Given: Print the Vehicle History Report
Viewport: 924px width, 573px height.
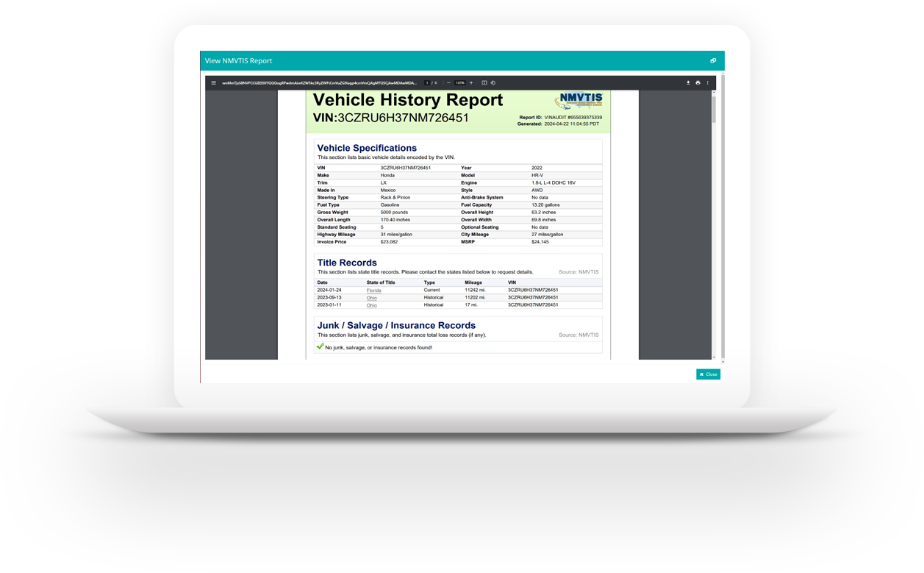Looking at the screenshot, I should coord(698,82).
